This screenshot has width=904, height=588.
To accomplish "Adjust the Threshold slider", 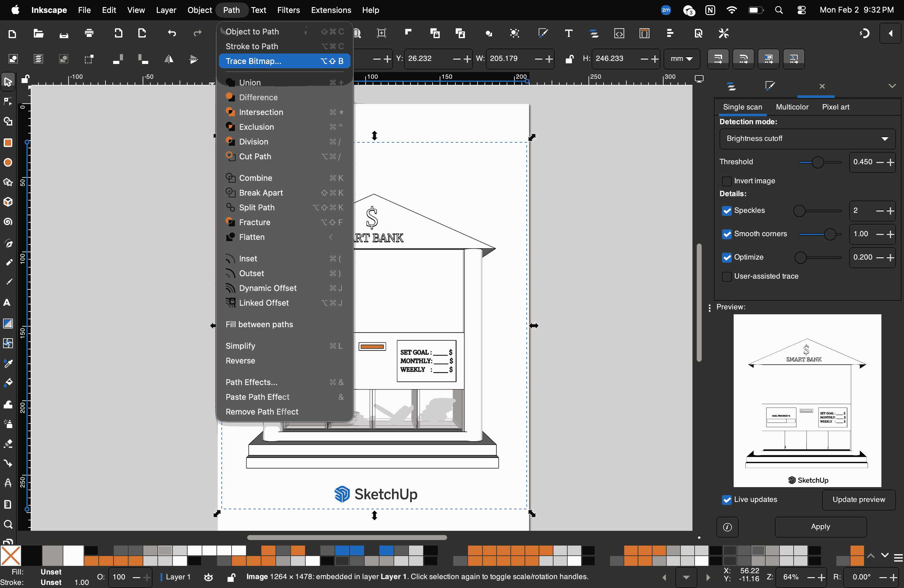I will 818,162.
